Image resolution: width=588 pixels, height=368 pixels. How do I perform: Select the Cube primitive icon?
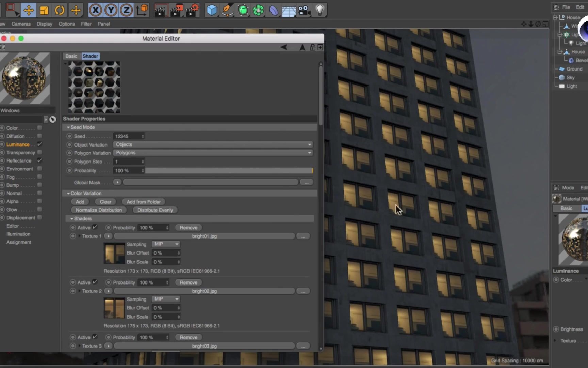click(212, 10)
